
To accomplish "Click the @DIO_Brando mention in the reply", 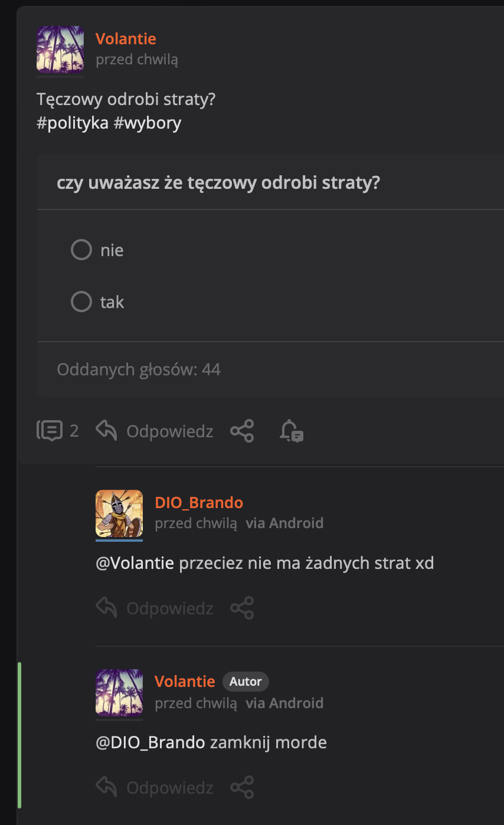I will (x=150, y=742).
